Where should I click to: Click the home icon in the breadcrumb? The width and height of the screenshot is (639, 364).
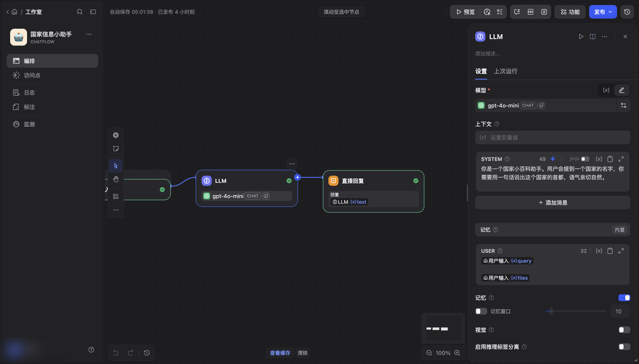coord(15,12)
